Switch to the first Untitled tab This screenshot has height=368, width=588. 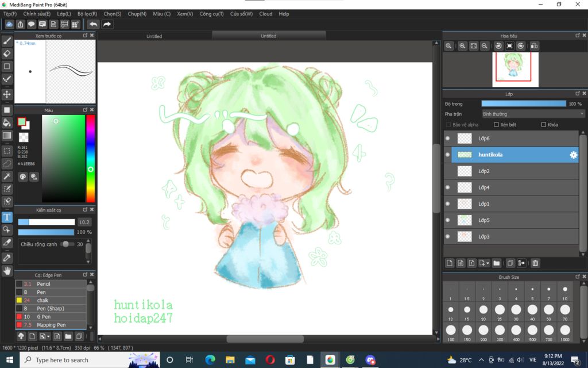[x=154, y=36]
